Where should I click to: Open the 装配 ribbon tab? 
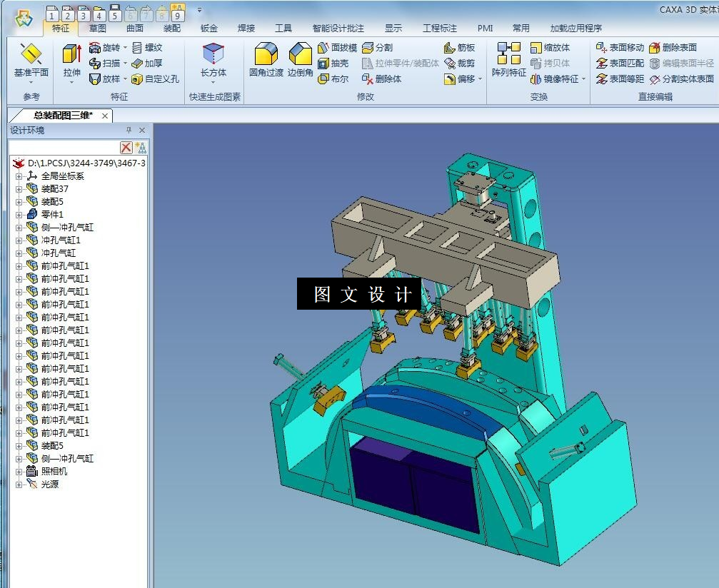(x=172, y=29)
